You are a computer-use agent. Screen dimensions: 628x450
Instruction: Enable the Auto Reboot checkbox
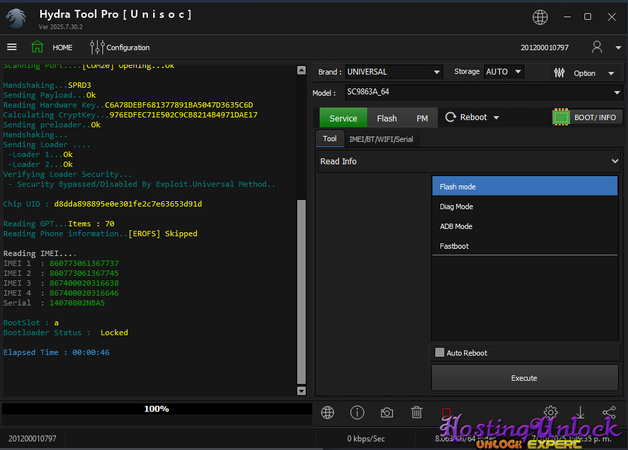[x=440, y=352]
